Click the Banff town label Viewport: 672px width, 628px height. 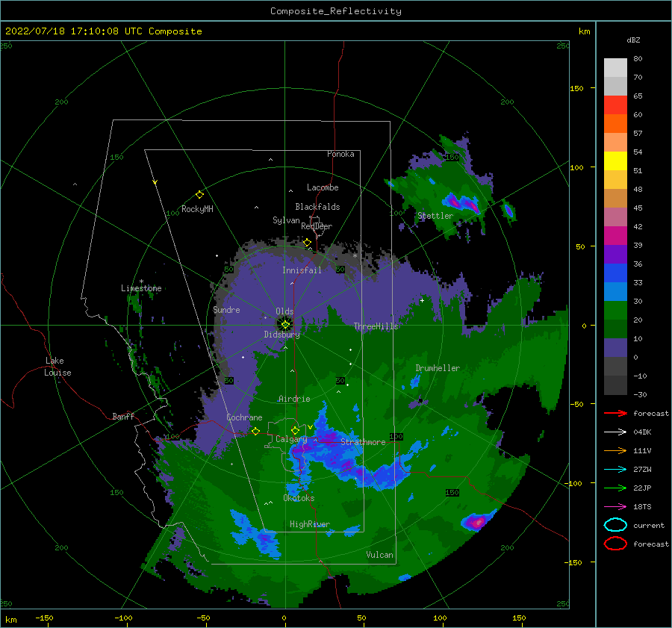(x=123, y=416)
